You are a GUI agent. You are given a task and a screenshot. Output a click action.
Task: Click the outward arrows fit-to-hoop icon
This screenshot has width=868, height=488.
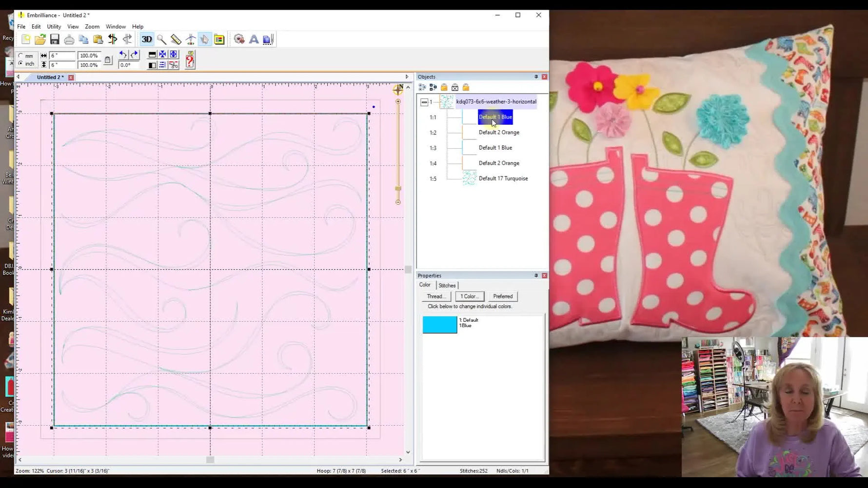point(173,55)
